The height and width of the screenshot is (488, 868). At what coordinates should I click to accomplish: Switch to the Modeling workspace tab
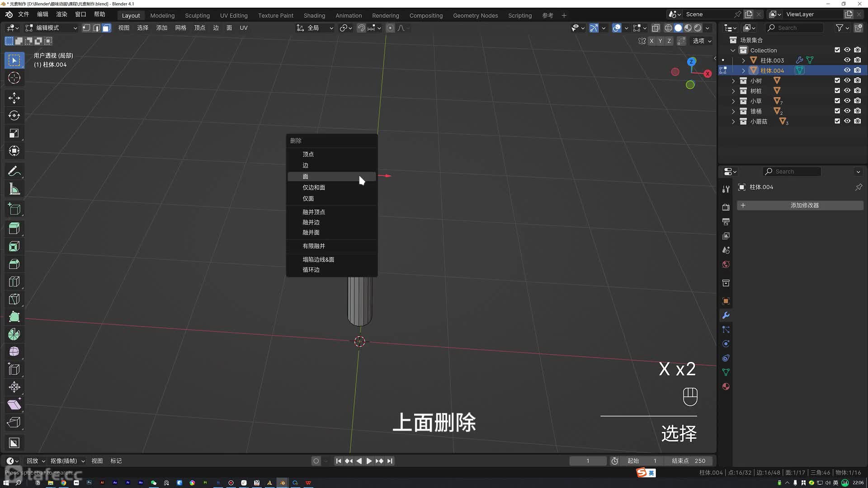pos(162,15)
